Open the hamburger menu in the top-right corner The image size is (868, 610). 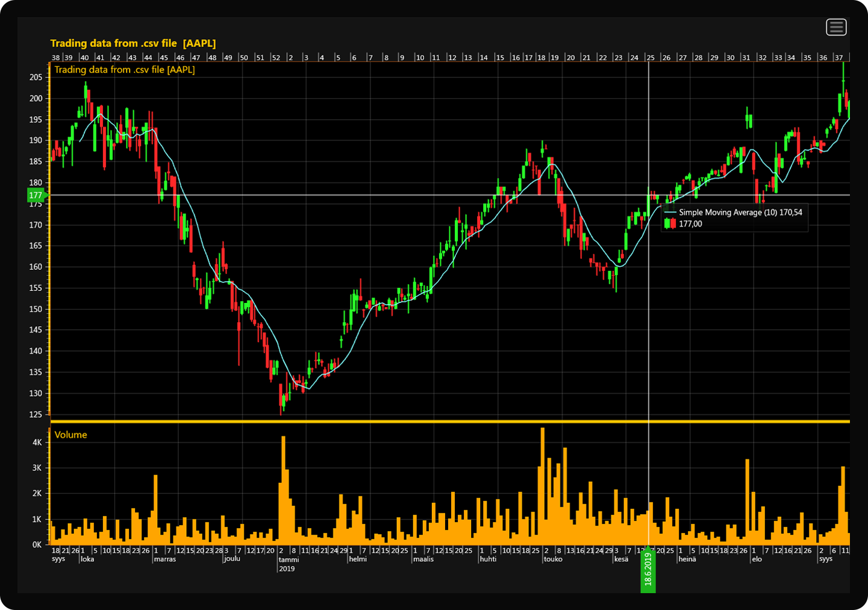click(x=836, y=27)
